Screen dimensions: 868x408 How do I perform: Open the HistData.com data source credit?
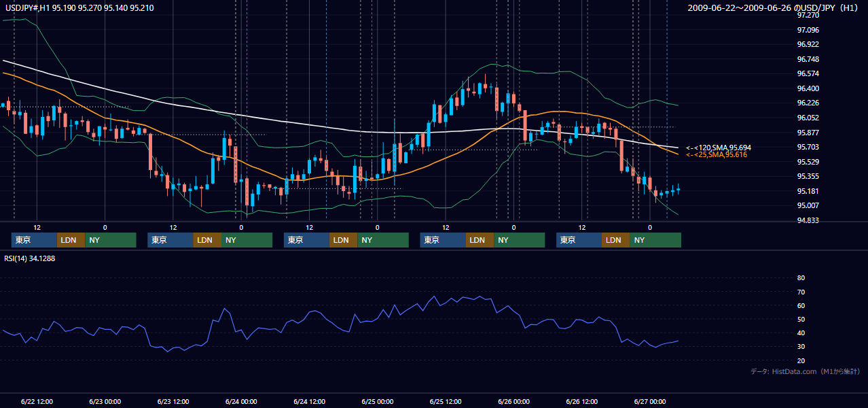point(806,371)
